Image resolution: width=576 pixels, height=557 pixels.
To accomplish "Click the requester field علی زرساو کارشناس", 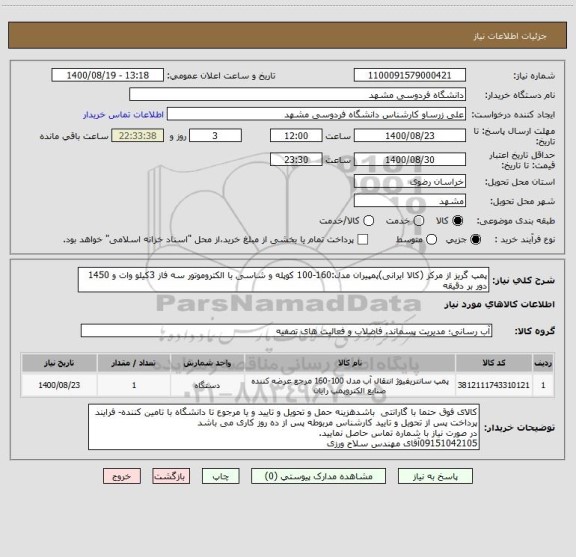I will tap(316, 115).
